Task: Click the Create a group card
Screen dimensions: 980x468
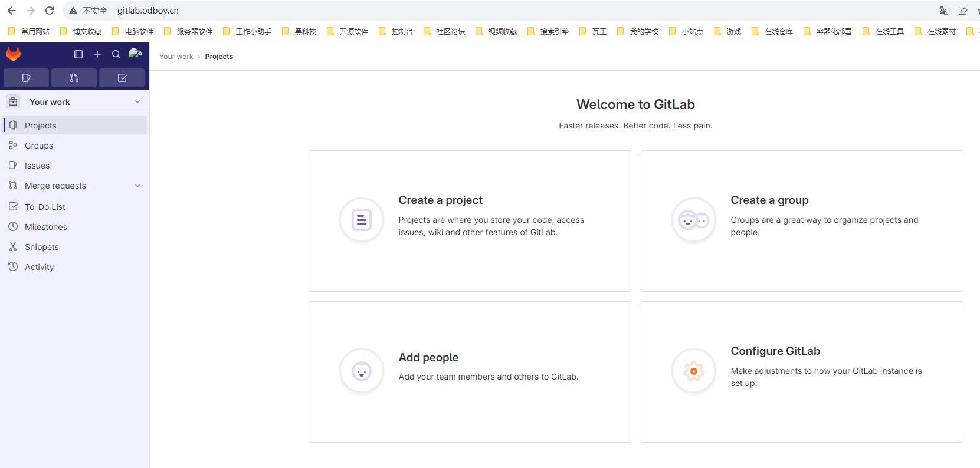Action: [x=801, y=220]
